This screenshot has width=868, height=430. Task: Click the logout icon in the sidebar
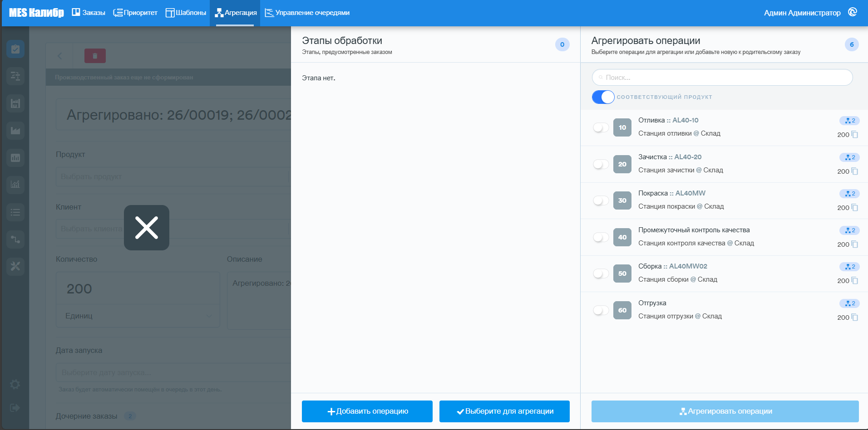pos(15,408)
